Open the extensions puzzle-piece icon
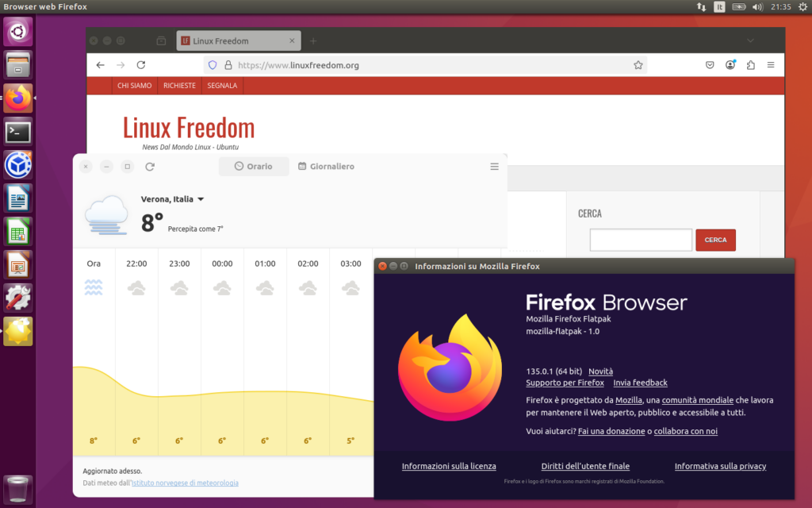Image resolution: width=812 pixels, height=508 pixels. pyautogui.click(x=750, y=65)
